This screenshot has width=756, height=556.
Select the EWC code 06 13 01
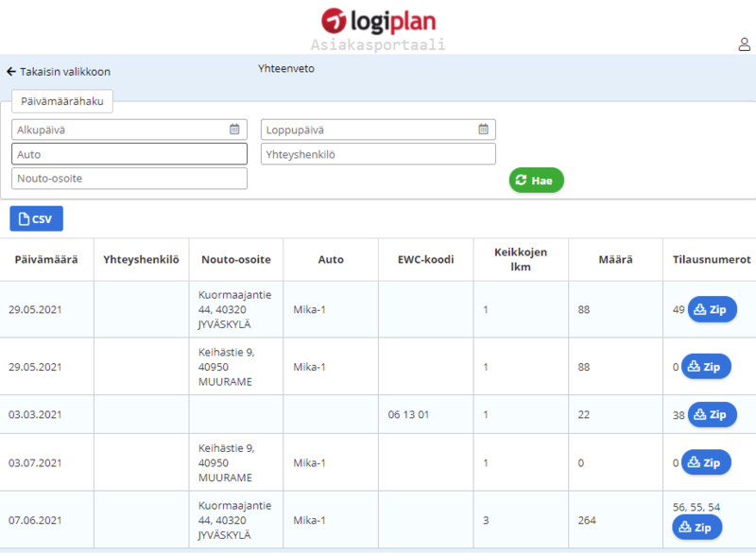click(408, 414)
